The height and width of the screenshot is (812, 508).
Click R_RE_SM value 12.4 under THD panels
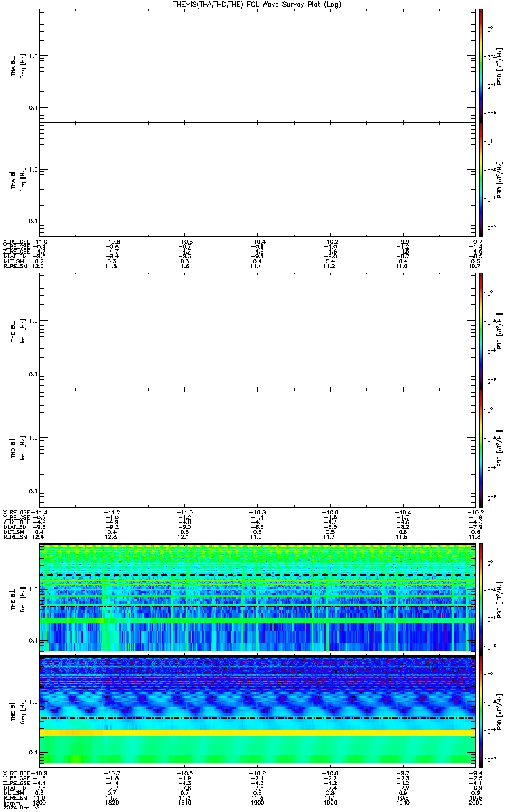pos(38,537)
